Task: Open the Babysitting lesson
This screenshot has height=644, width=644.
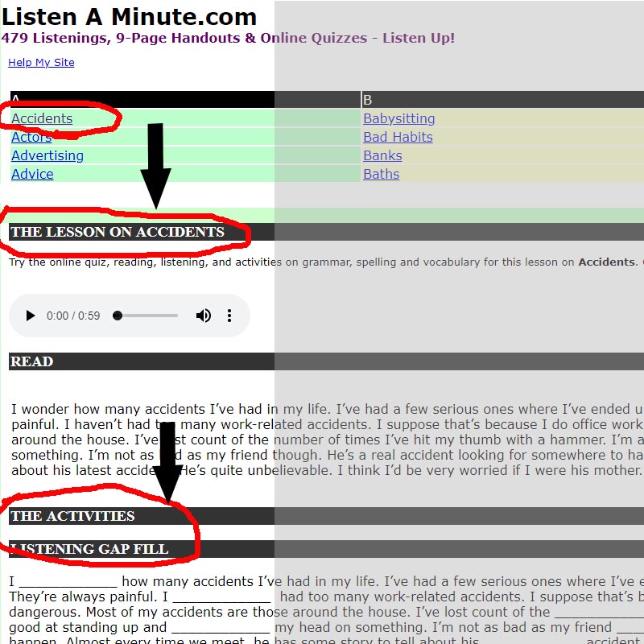Action: point(398,118)
